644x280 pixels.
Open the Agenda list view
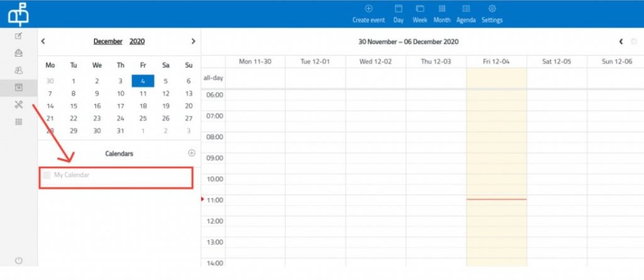(466, 9)
